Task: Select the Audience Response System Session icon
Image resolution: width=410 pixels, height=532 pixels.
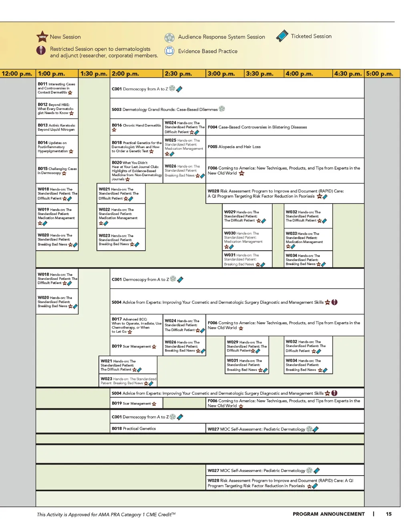Action: tap(169, 38)
